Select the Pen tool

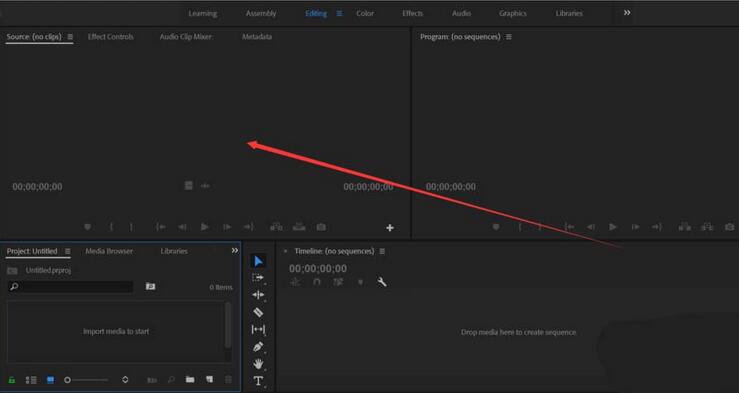pos(258,347)
